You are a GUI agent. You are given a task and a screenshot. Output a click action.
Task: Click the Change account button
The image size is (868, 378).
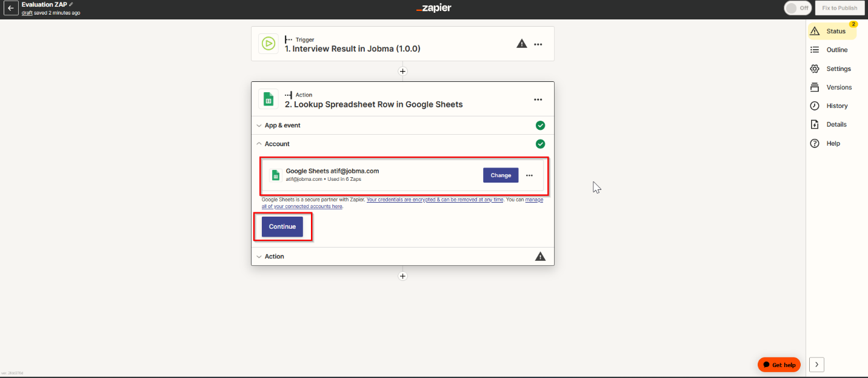(x=501, y=175)
